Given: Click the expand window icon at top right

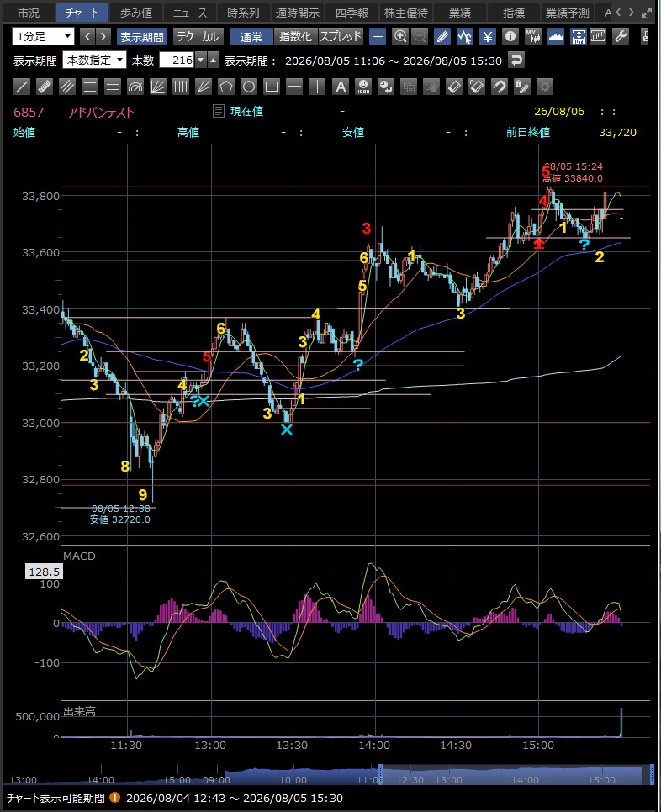Looking at the screenshot, I should tap(648, 13).
